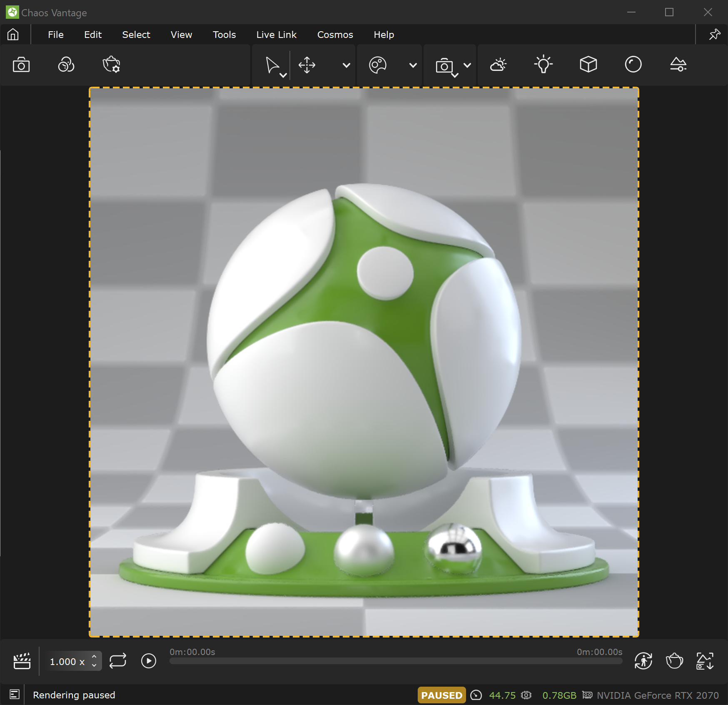Click the left '0m:00.00s' start time label

coord(192,652)
